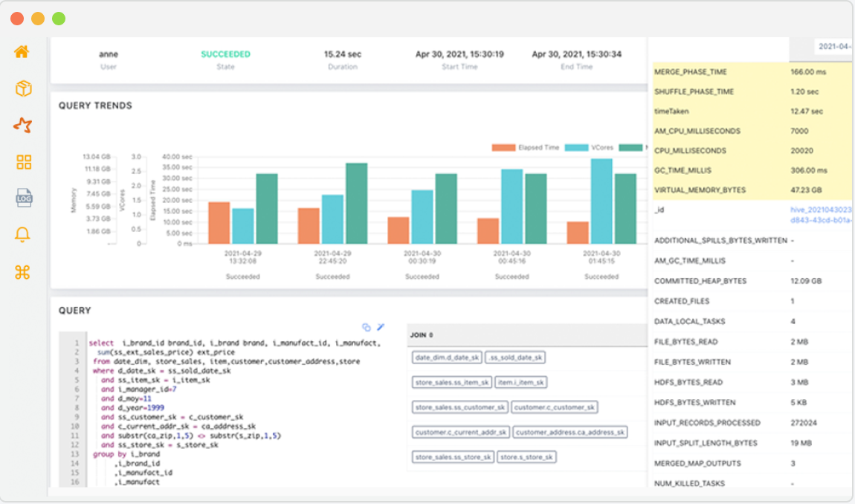
Task: Click the Command icon at sidebar bottom
Action: click(21, 272)
